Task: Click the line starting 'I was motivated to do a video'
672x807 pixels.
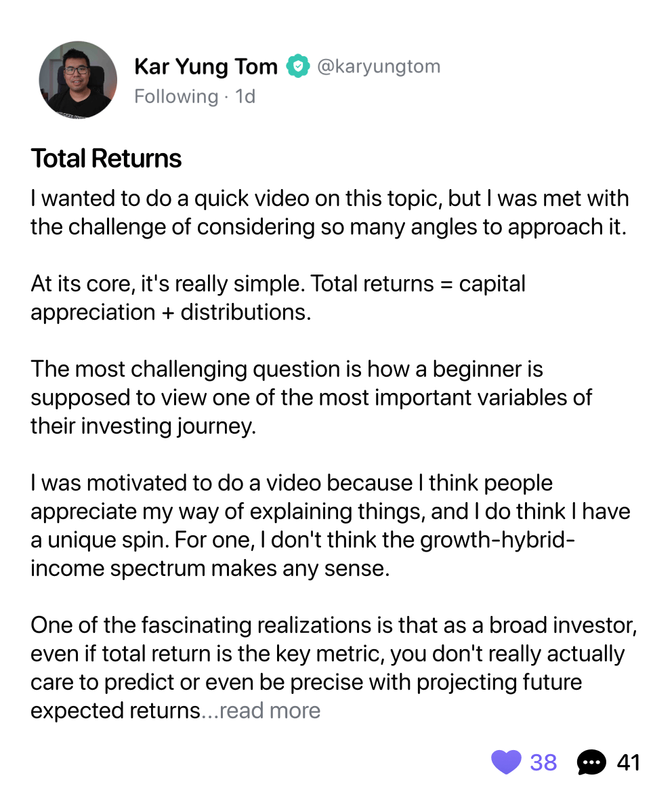Action: pos(291,483)
